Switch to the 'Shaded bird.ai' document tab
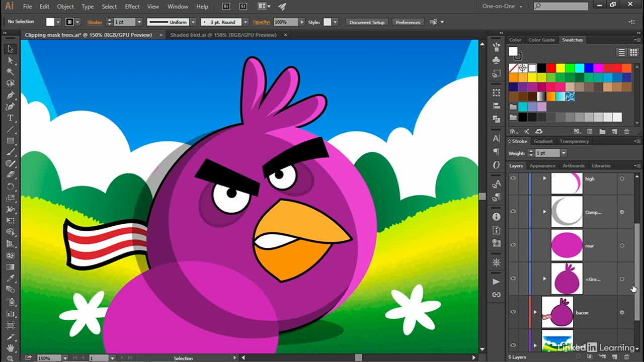The width and height of the screenshot is (644, 362). click(223, 35)
